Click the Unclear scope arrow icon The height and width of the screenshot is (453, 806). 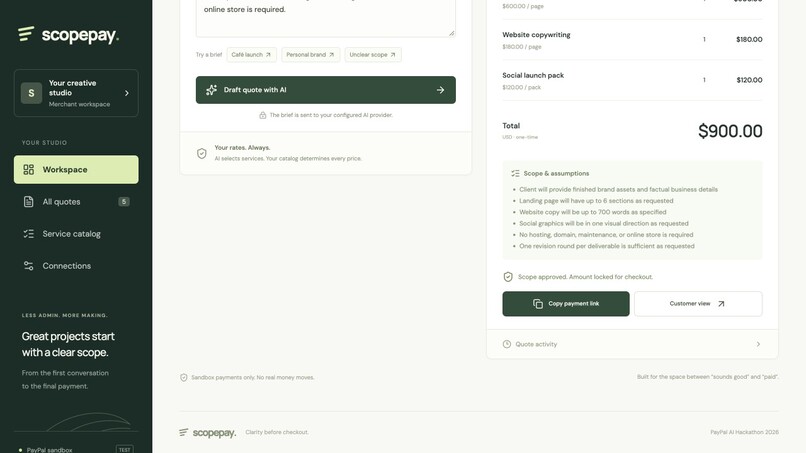point(393,55)
